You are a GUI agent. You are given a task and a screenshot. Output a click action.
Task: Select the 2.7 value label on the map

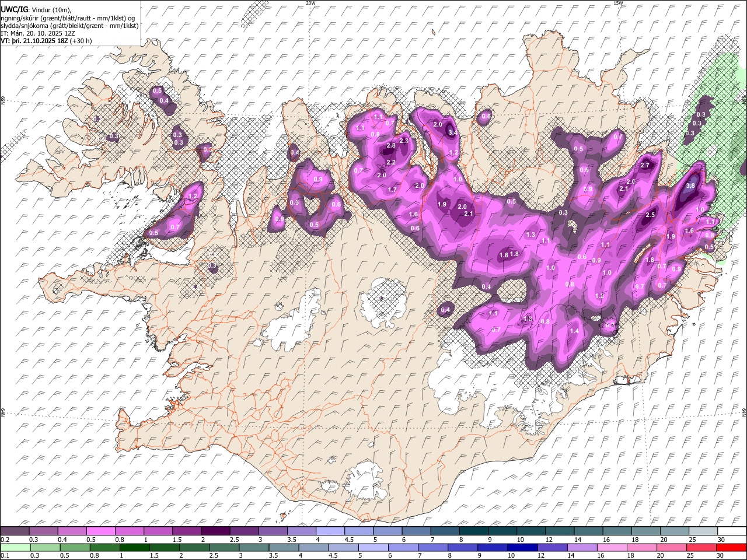[645, 165]
